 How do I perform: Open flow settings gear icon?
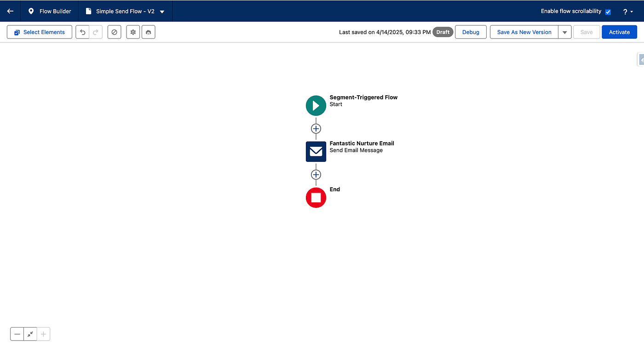coord(133,32)
